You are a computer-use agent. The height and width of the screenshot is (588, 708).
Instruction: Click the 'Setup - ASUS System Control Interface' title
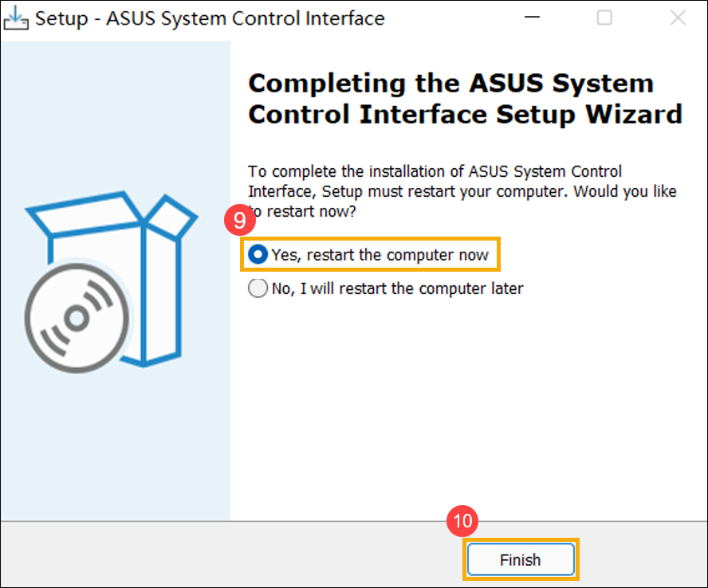point(210,18)
